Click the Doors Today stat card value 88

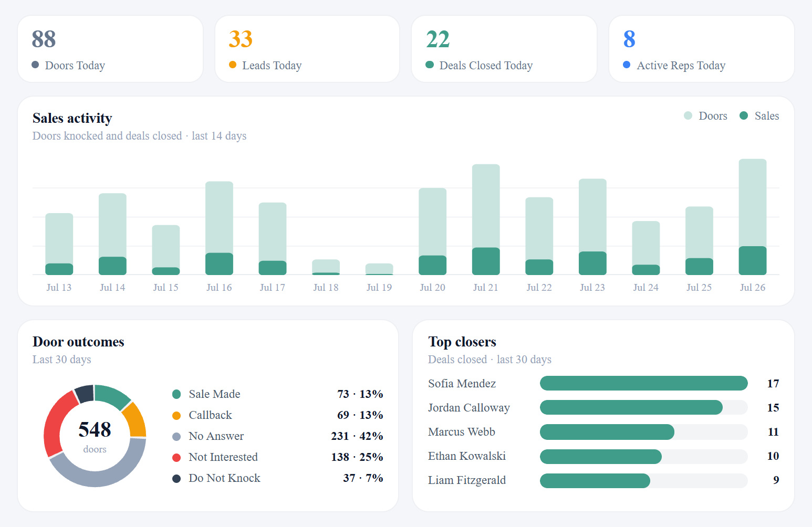point(44,39)
